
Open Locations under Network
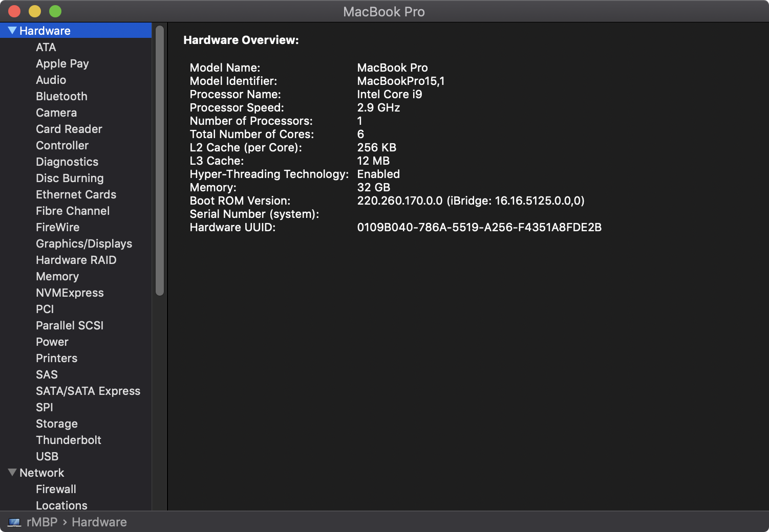click(x=62, y=505)
